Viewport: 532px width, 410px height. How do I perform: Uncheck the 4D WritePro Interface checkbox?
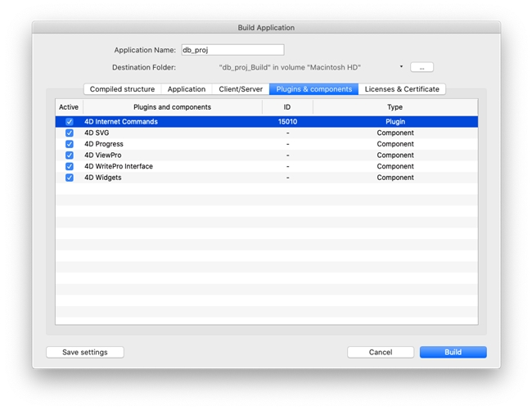pos(70,166)
